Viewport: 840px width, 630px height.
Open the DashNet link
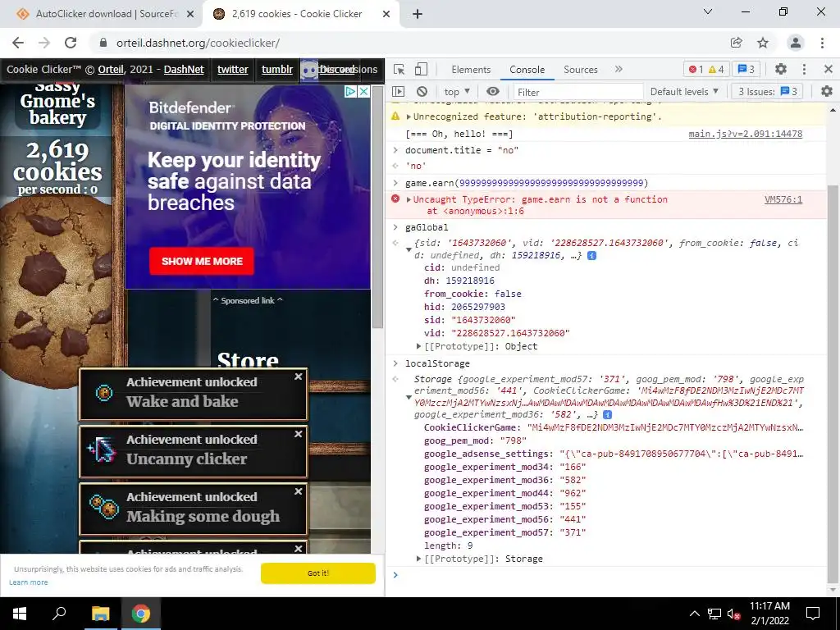pos(184,70)
